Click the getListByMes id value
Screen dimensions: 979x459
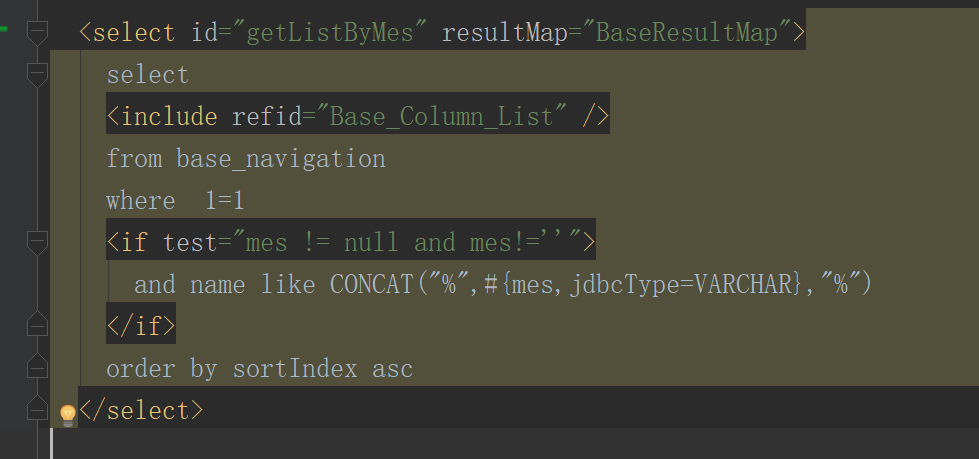pos(329,33)
